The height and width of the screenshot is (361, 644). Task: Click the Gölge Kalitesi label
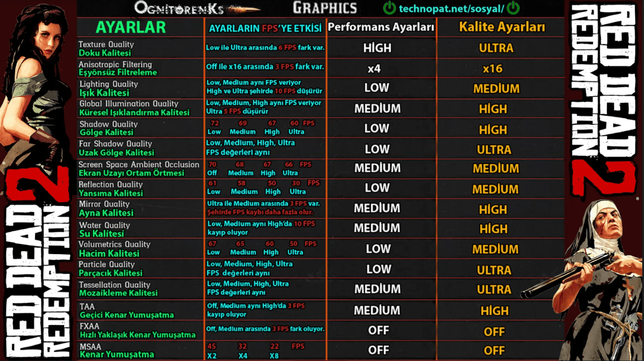point(106,132)
